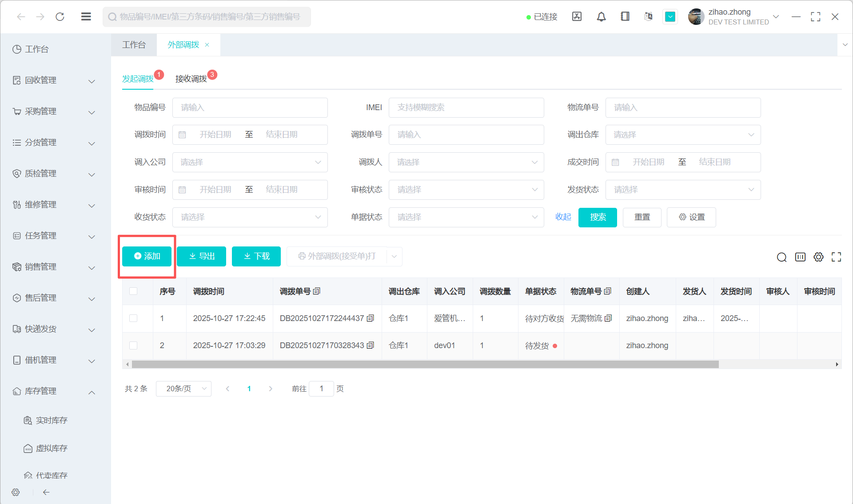Click the sidebar collapse arrow icon
Viewport: 853px width, 504px height.
tap(46, 492)
